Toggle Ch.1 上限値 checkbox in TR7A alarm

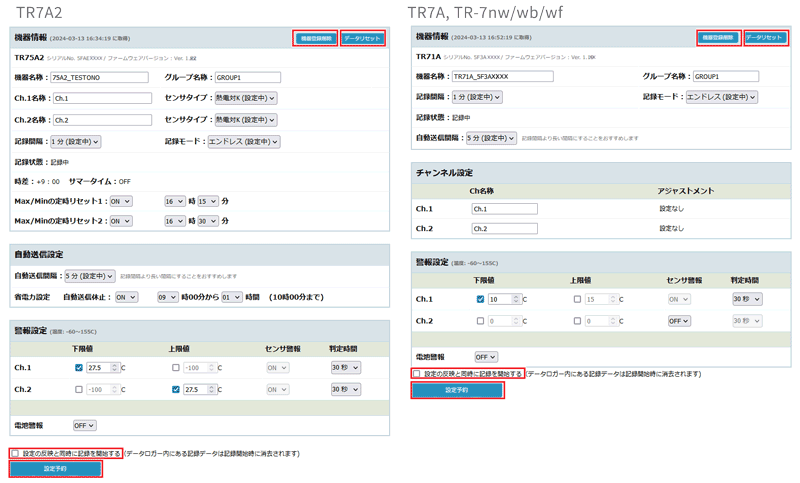coord(577,299)
